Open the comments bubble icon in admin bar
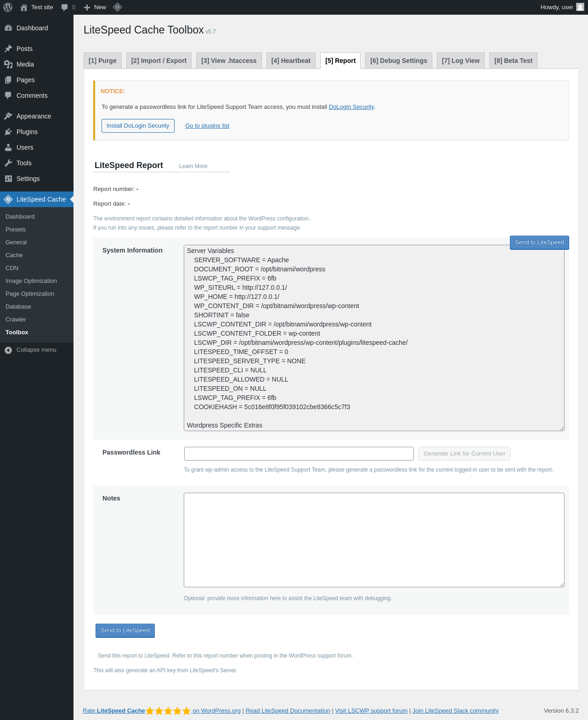 (65, 7)
